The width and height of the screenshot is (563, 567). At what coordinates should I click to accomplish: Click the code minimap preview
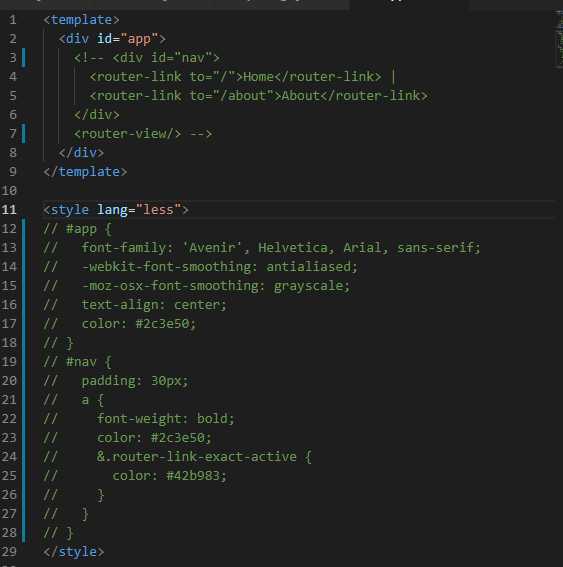pos(559,39)
